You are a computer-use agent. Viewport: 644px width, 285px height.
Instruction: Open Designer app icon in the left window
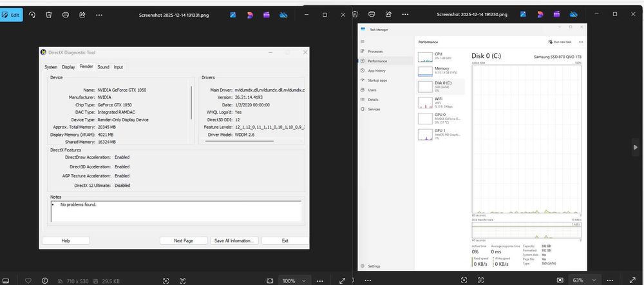click(x=250, y=15)
